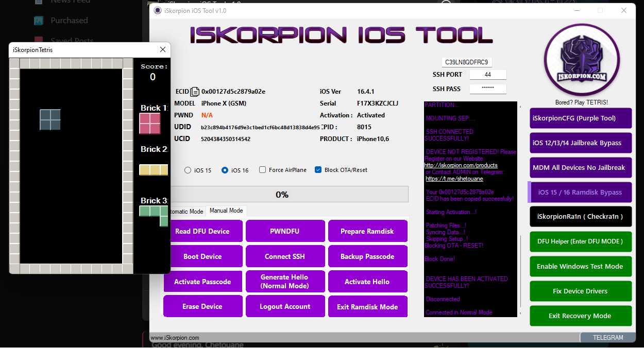
Task: Switch to the Manual Mode tab
Action: tap(226, 211)
